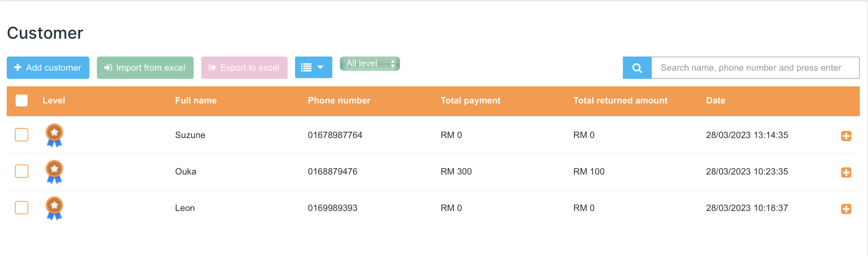Click the Full name column header
Screen dimensions: 868x256
click(x=196, y=100)
